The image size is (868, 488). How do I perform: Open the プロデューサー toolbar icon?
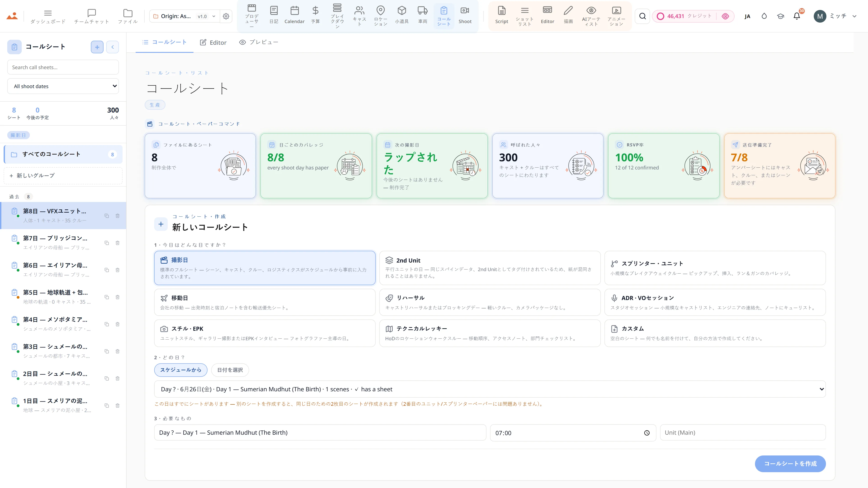(x=252, y=8)
